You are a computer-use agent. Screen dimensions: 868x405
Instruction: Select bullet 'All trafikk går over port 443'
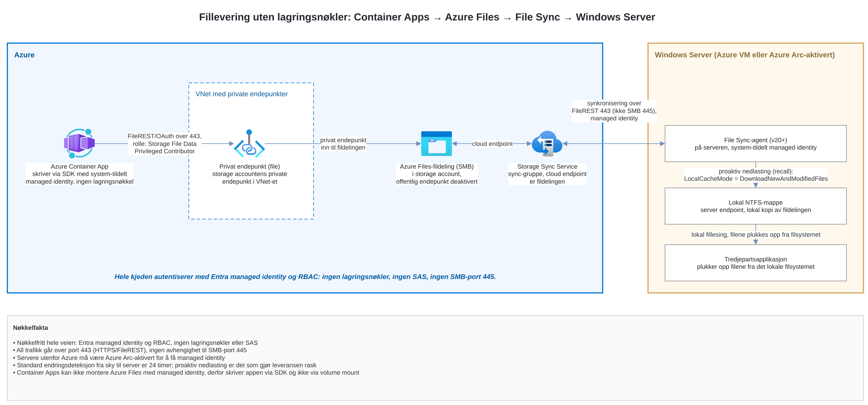pyautogui.click(x=130, y=350)
